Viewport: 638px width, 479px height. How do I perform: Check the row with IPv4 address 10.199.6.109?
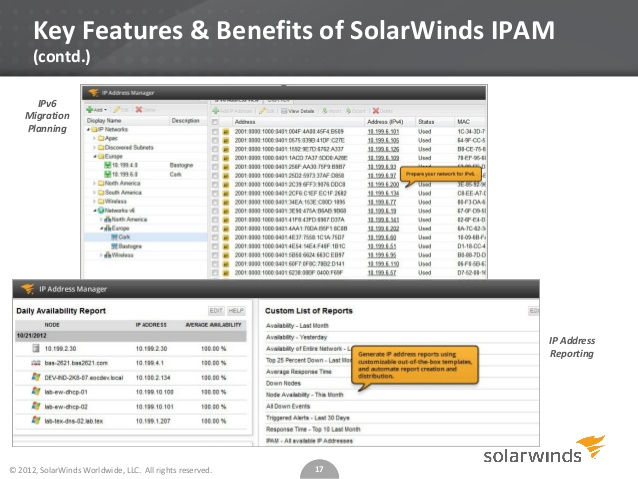(215, 158)
